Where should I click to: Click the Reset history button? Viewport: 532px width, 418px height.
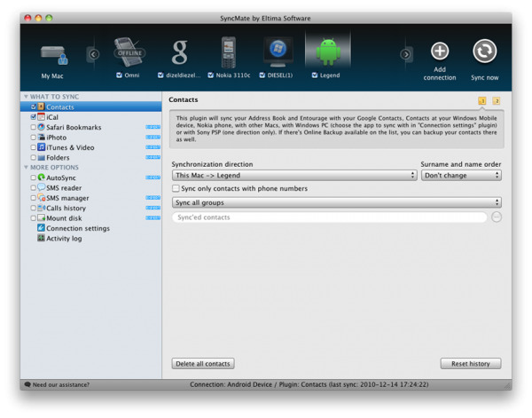pos(470,364)
